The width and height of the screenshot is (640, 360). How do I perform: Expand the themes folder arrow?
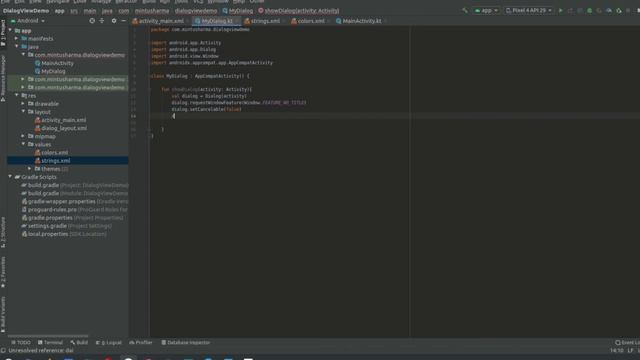pyautogui.click(x=30, y=169)
